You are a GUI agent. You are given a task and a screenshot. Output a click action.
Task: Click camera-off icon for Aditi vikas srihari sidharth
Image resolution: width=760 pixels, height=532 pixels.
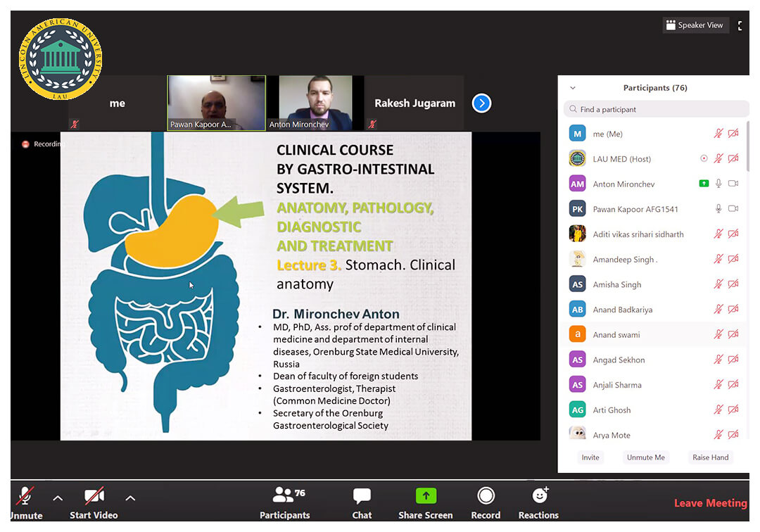pos(733,234)
